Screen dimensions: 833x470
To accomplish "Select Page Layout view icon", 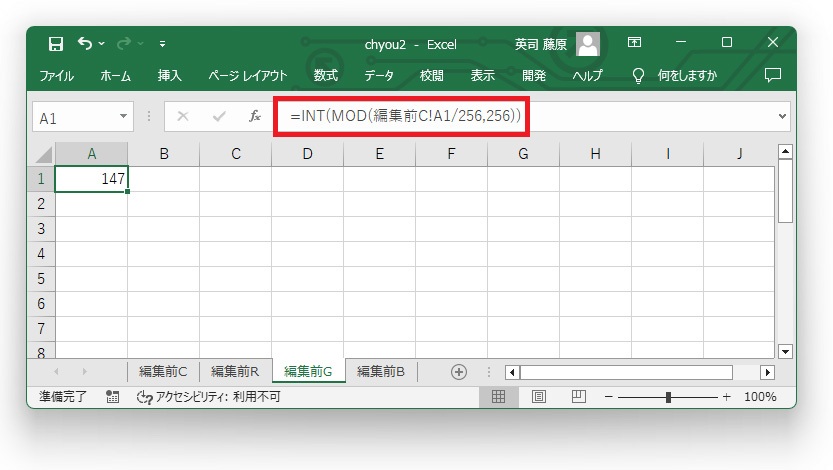I will [539, 397].
